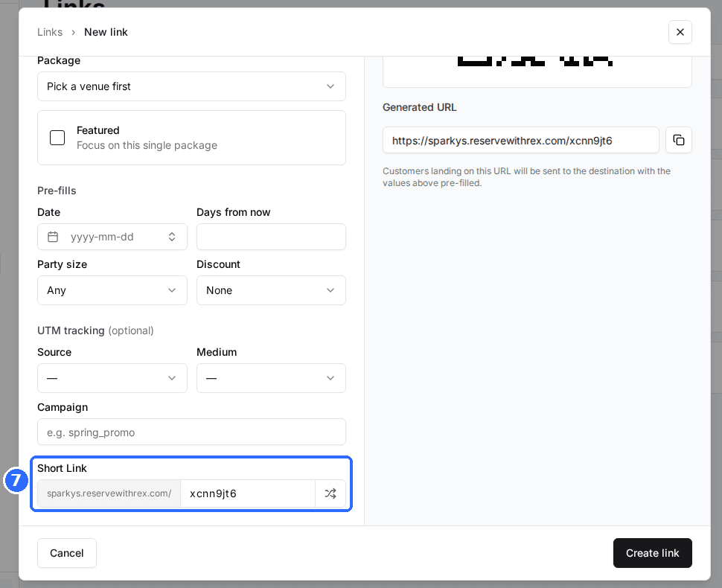The image size is (722, 588).
Task: Toggle the Date field stepper arrows
Action: point(172,237)
